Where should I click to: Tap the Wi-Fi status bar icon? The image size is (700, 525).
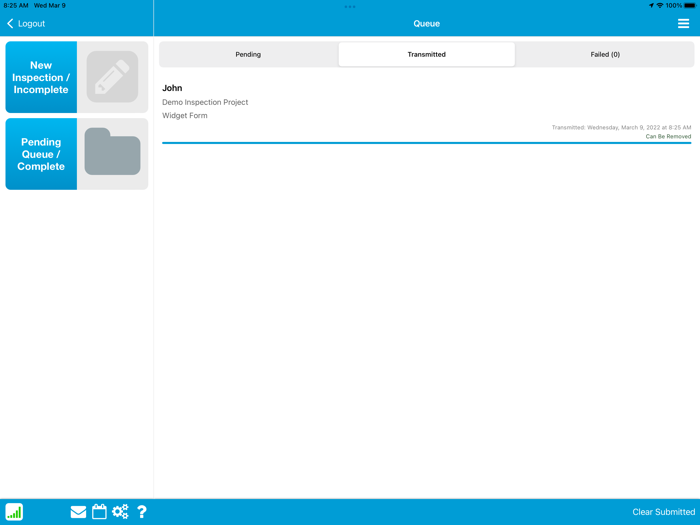point(659,5)
